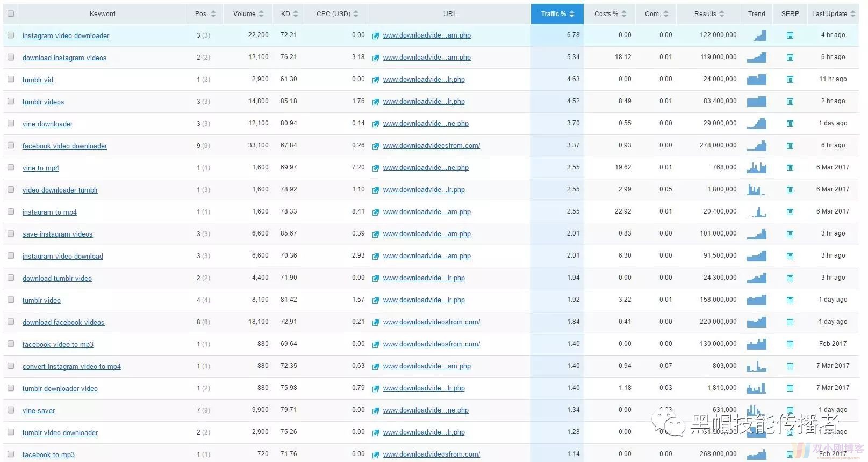
Task: View trend chart for download tumblr video
Action: 757,278
